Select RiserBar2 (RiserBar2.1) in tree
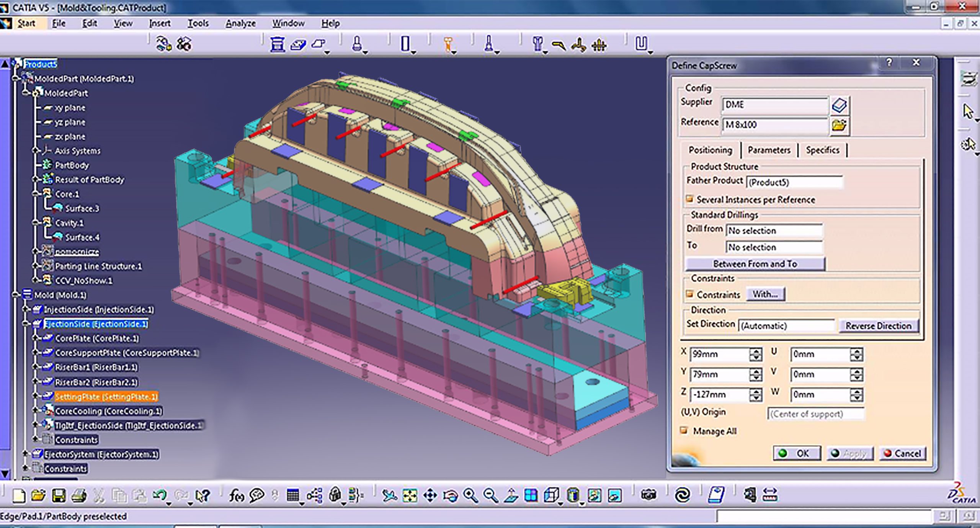This screenshot has height=528, width=980. (x=96, y=382)
